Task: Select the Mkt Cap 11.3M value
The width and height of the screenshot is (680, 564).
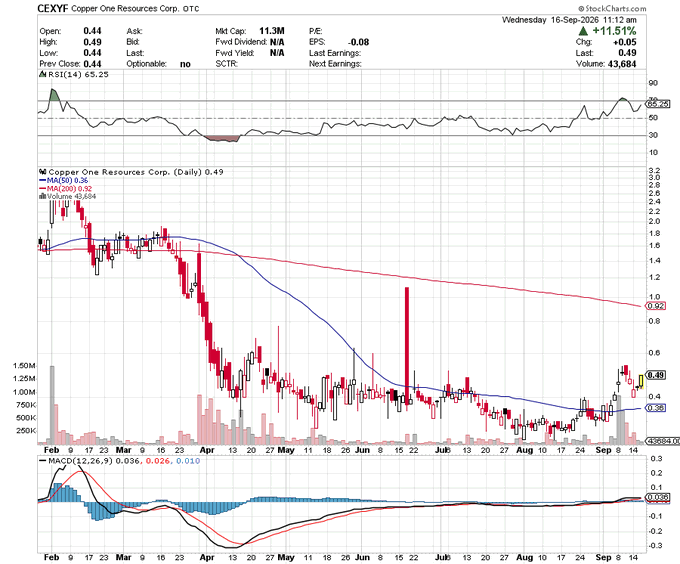Action: tap(272, 31)
